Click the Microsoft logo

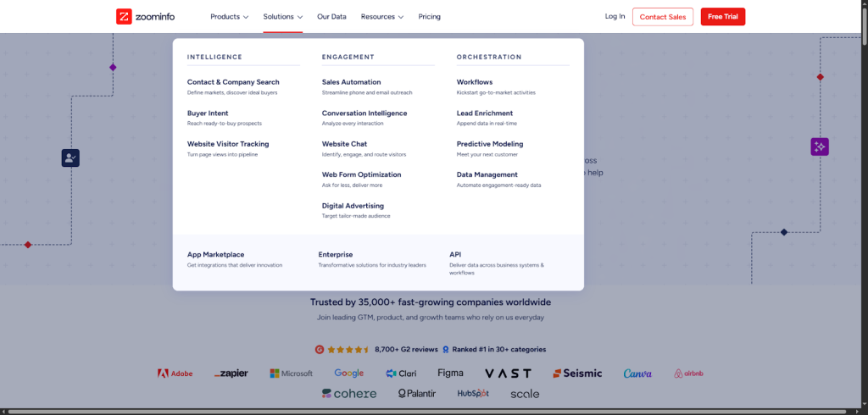pyautogui.click(x=291, y=373)
